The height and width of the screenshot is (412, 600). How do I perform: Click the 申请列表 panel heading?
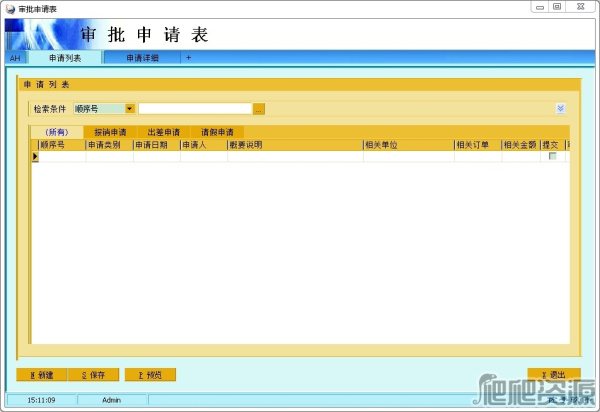(x=46, y=85)
